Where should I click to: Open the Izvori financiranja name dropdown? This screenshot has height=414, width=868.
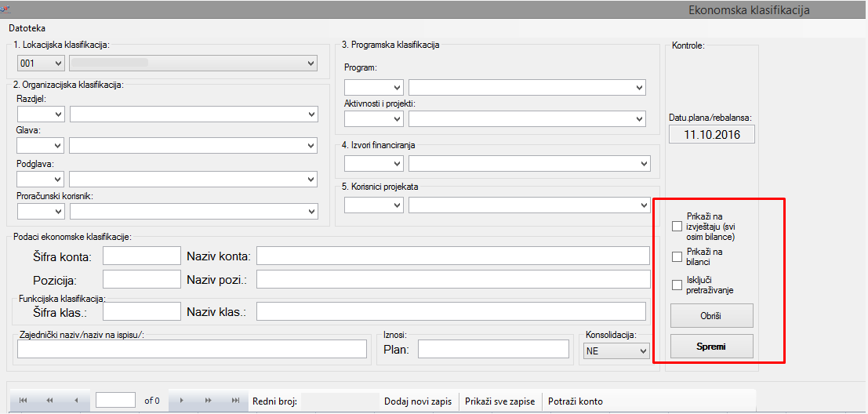pyautogui.click(x=529, y=163)
